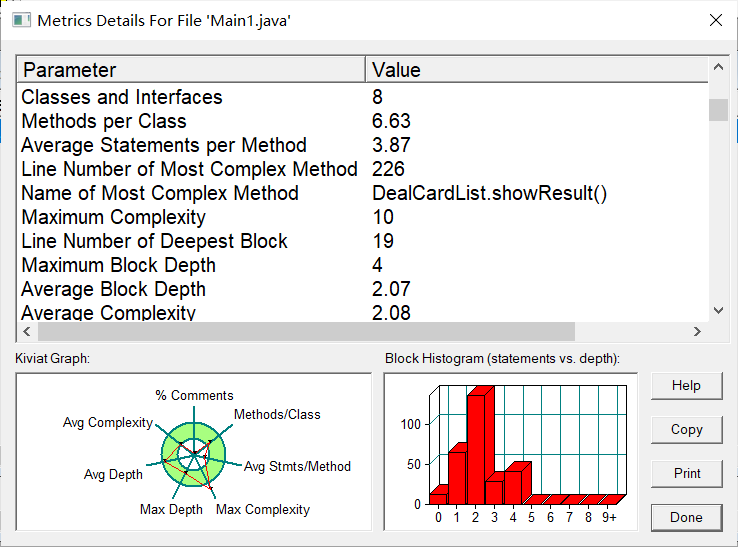Click the histogram bar at depth 1

pyautogui.click(x=457, y=478)
